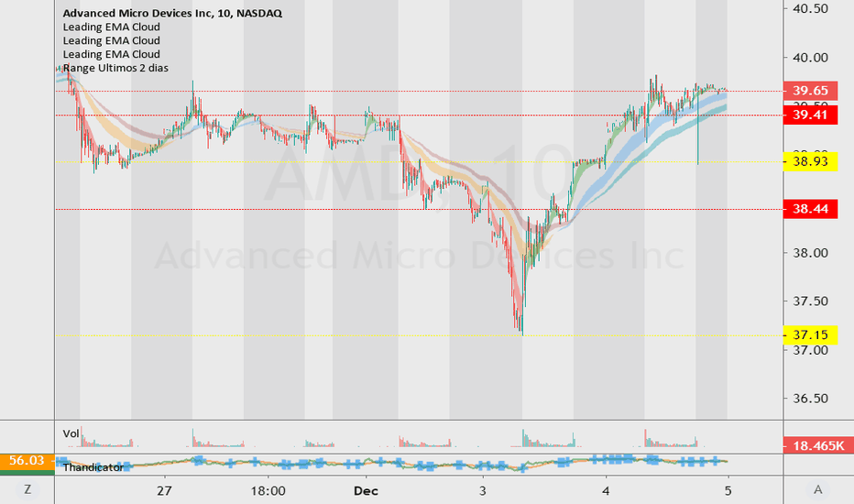854x504 pixels.
Task: Click the Thandicator indicator label
Action: (x=93, y=467)
